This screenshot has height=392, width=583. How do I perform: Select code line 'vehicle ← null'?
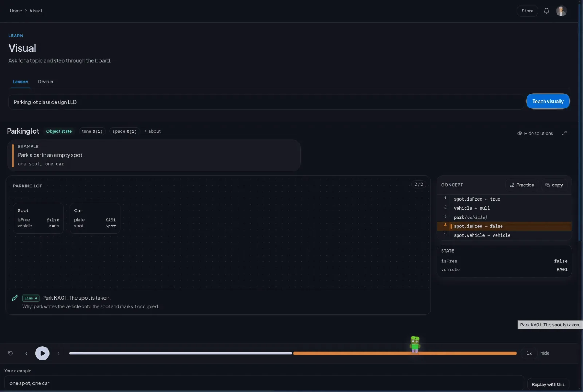pyautogui.click(x=504, y=208)
